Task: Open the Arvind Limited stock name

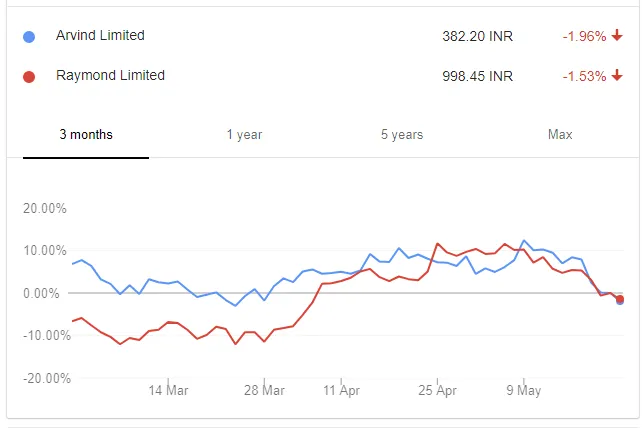Action: (x=100, y=36)
